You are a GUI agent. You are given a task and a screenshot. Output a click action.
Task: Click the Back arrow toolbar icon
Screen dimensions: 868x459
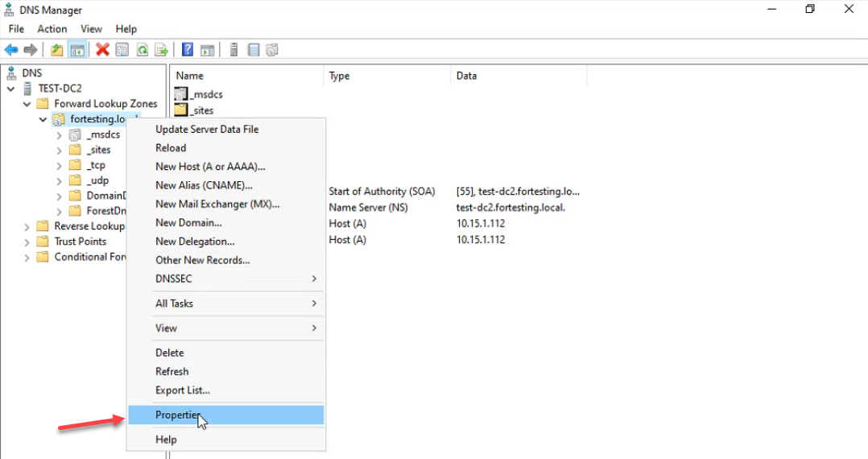pyautogui.click(x=11, y=50)
